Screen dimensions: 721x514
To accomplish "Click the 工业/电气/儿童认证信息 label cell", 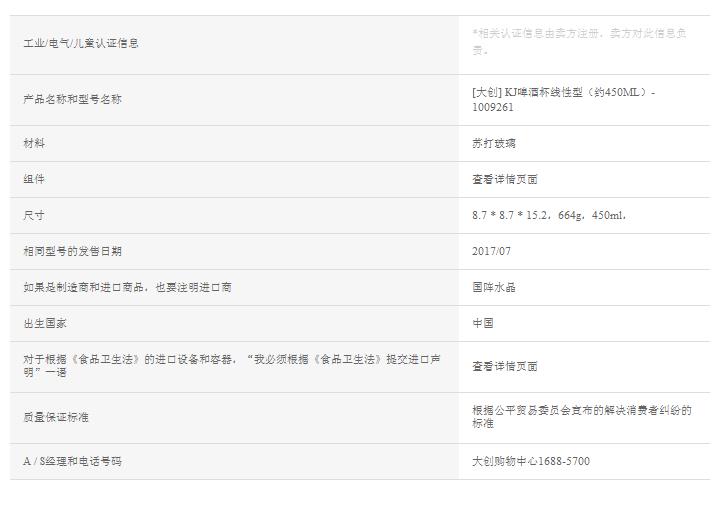I will pyautogui.click(x=81, y=43).
